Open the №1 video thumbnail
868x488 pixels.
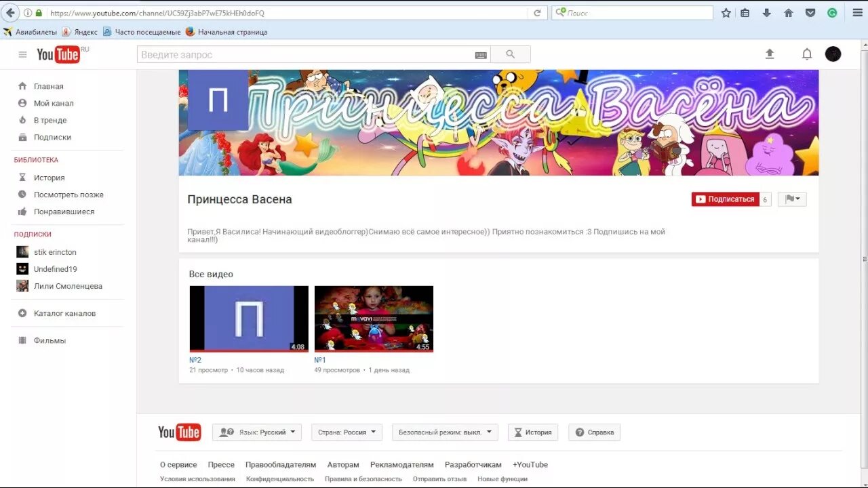[374, 319]
